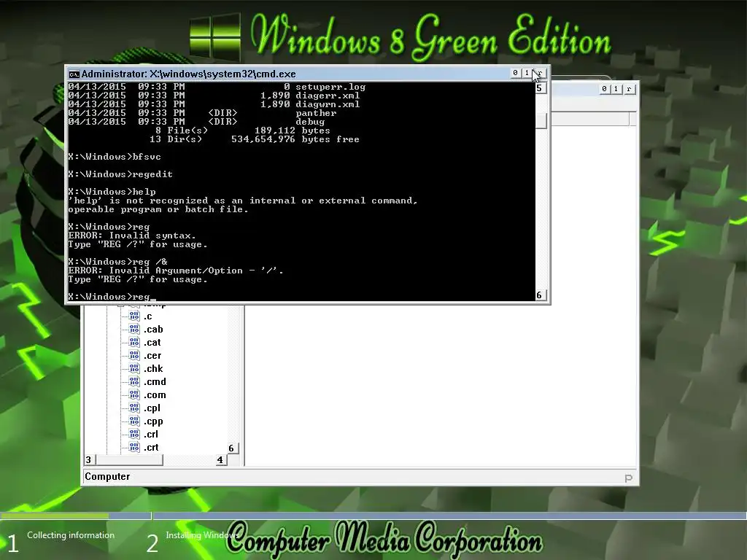The width and height of the screenshot is (747, 560).
Task: Select the .cer key in the registry tree
Action: point(152,356)
